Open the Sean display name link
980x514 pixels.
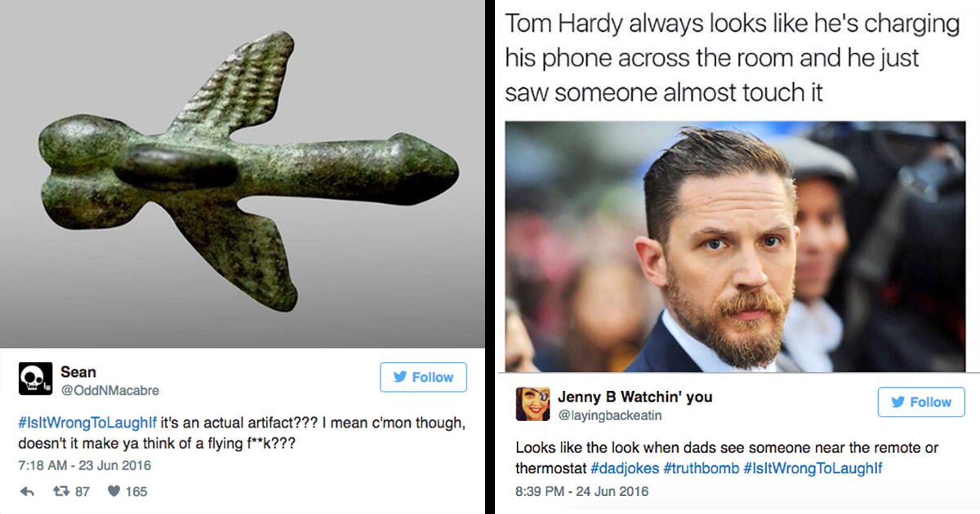[78, 372]
